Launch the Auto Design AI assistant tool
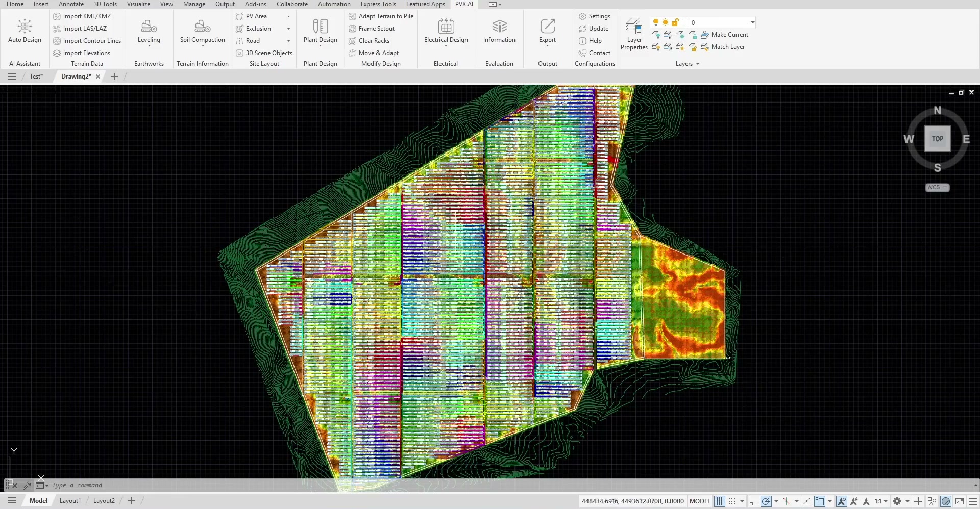The image size is (980, 509). pyautogui.click(x=24, y=32)
